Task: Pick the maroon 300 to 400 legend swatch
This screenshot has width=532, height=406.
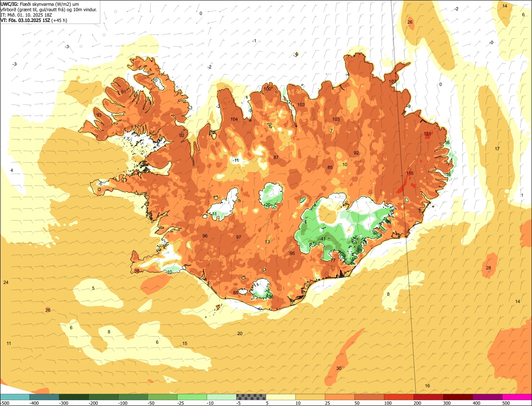Action: (458, 397)
